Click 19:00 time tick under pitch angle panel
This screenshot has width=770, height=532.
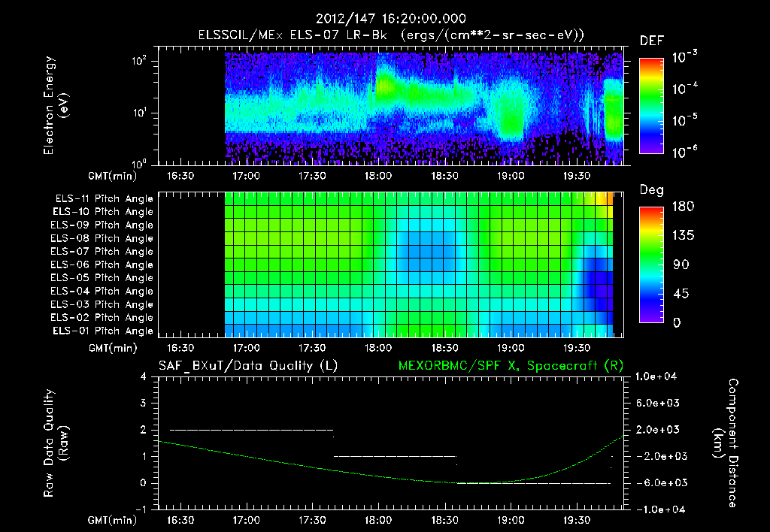[511, 348]
